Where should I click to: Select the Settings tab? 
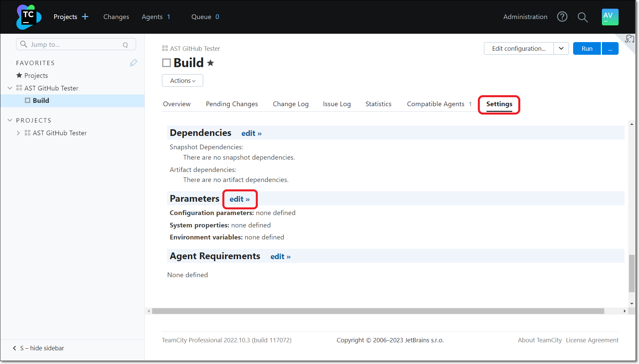[499, 104]
